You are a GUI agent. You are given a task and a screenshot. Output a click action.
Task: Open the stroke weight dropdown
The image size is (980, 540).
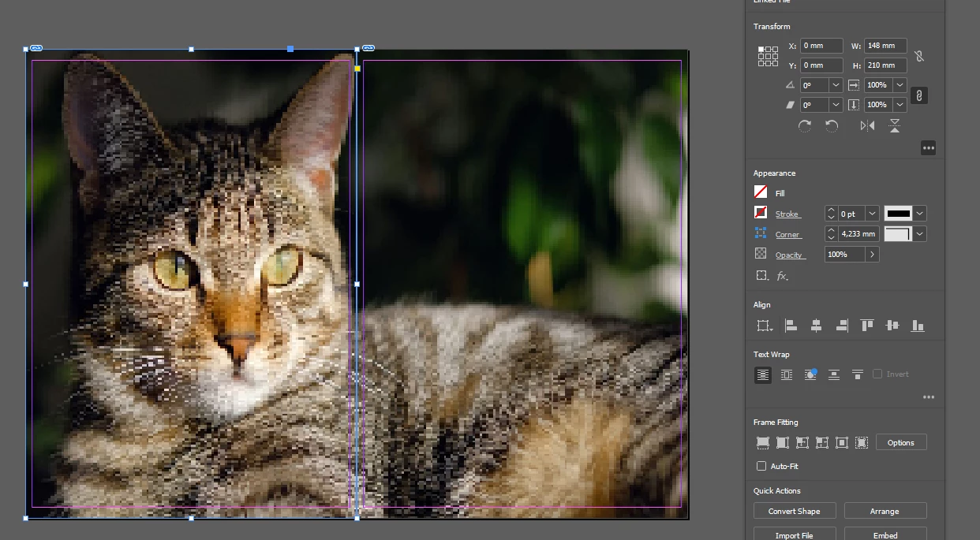tap(872, 214)
